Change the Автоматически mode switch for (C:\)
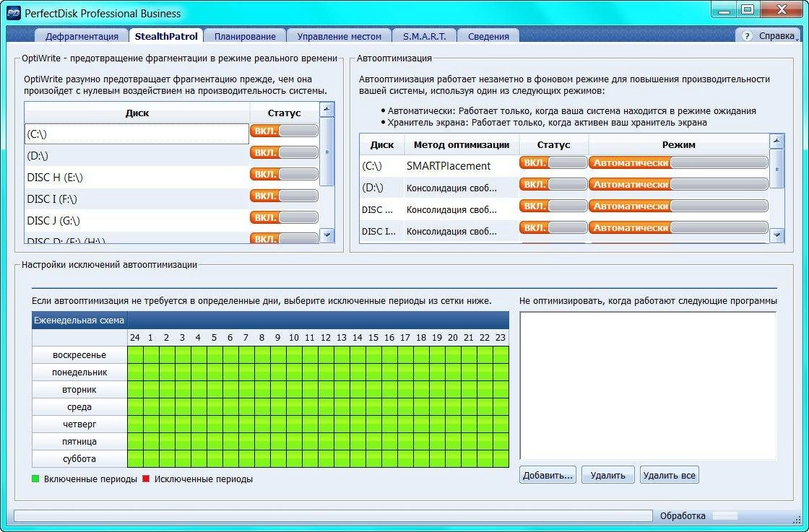The width and height of the screenshot is (809, 532). tap(678, 163)
